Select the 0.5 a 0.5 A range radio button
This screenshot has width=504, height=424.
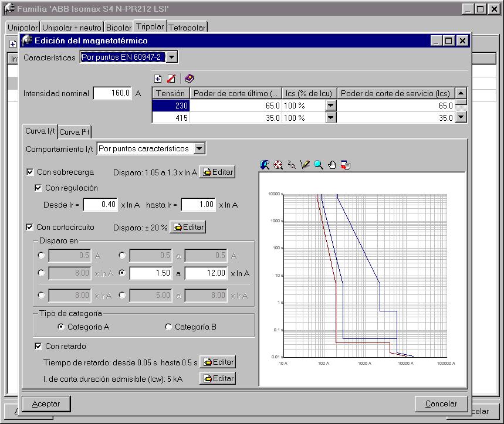click(122, 255)
